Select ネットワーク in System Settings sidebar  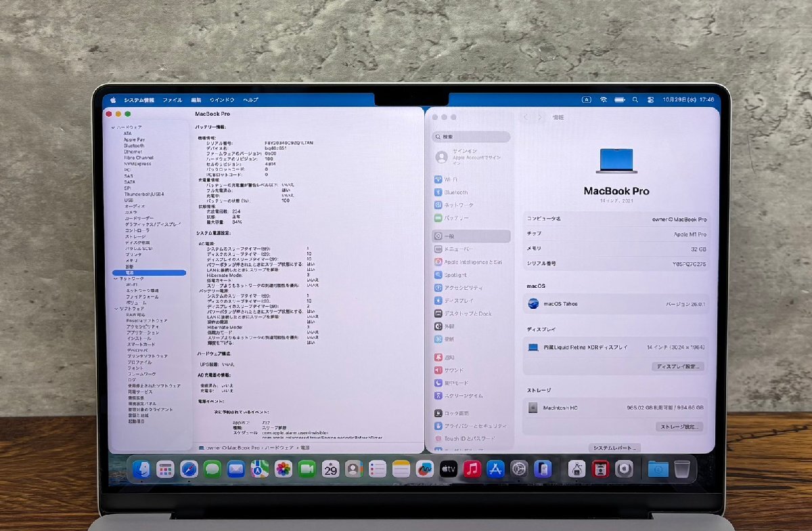pos(472,205)
